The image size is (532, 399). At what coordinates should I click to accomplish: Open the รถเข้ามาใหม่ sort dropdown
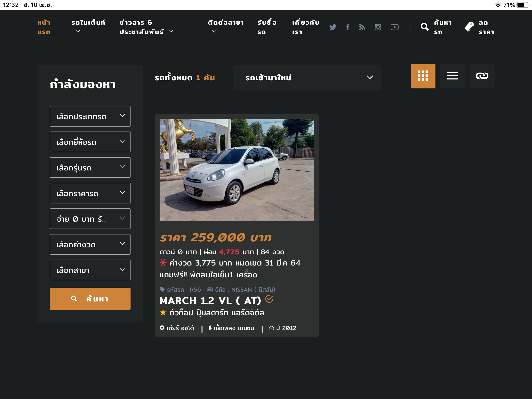pos(307,77)
